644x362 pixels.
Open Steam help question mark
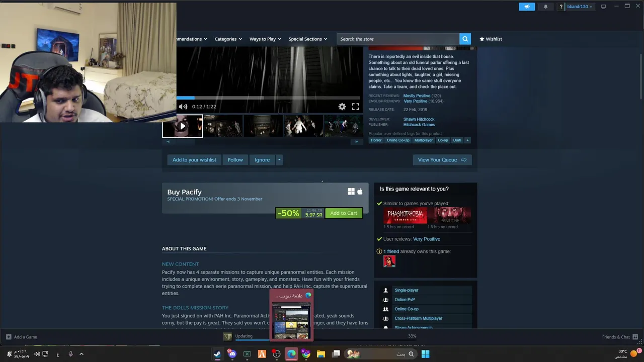561,7
